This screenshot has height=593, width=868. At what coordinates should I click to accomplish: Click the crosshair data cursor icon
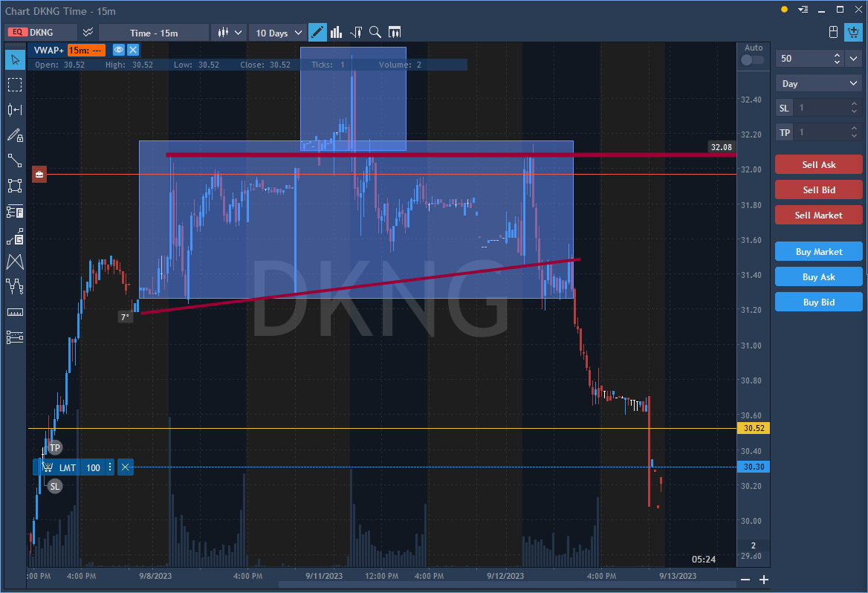click(356, 32)
